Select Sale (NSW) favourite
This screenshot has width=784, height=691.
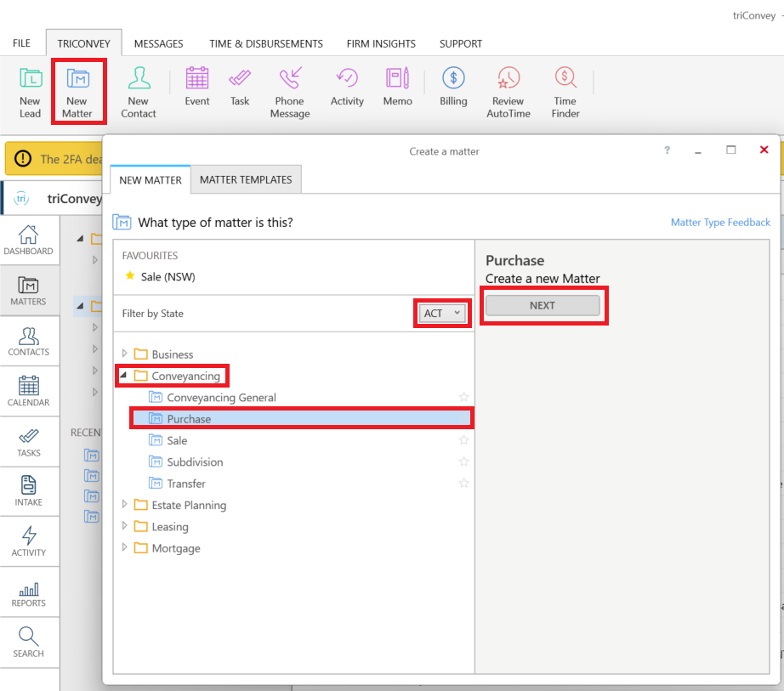coord(168,277)
